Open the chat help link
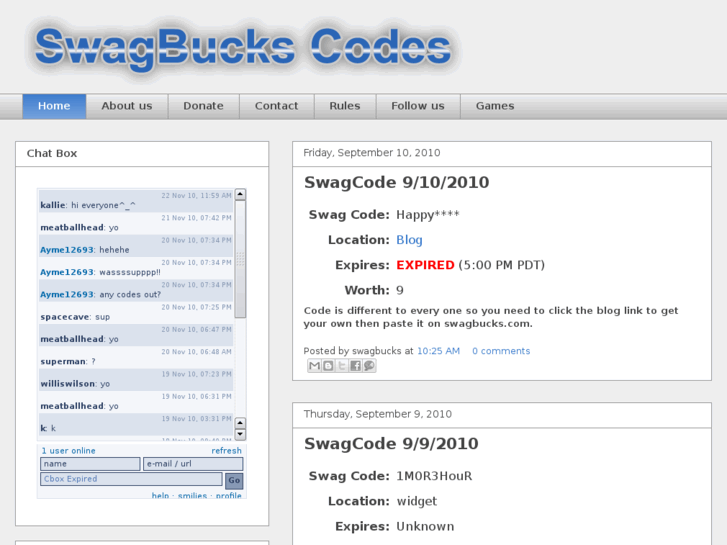Image resolution: width=727 pixels, height=545 pixels. click(x=160, y=495)
